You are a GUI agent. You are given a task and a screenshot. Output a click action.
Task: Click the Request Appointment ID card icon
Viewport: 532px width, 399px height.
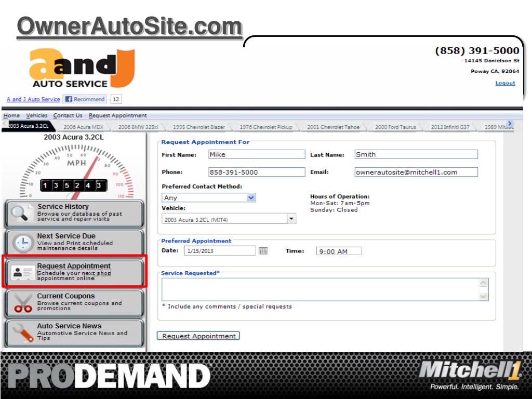(x=23, y=272)
